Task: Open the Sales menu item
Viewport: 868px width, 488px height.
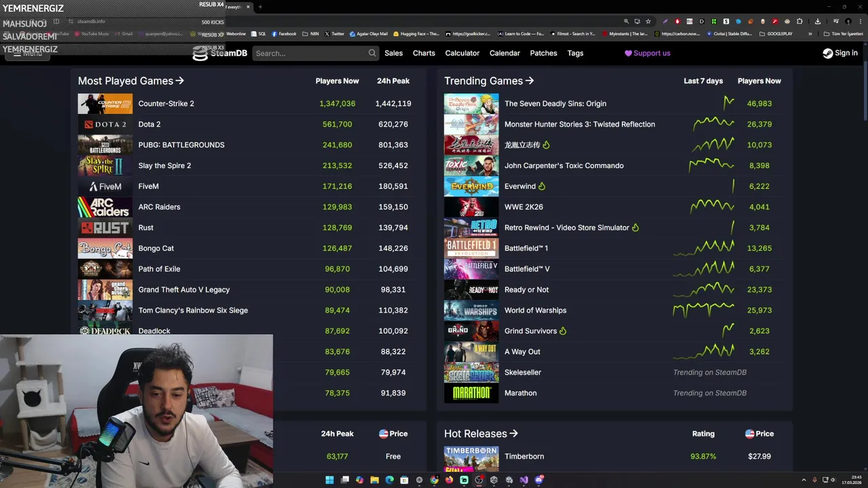Action: pyautogui.click(x=393, y=53)
